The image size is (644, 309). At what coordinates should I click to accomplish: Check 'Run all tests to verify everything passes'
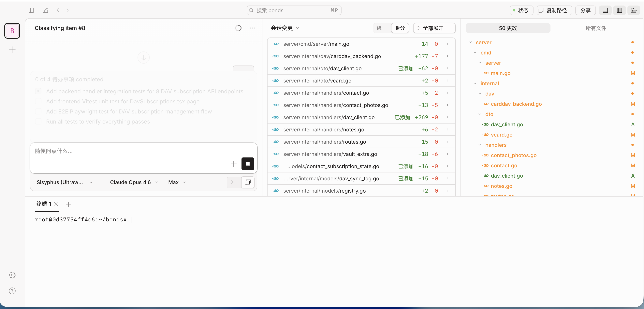(x=38, y=122)
